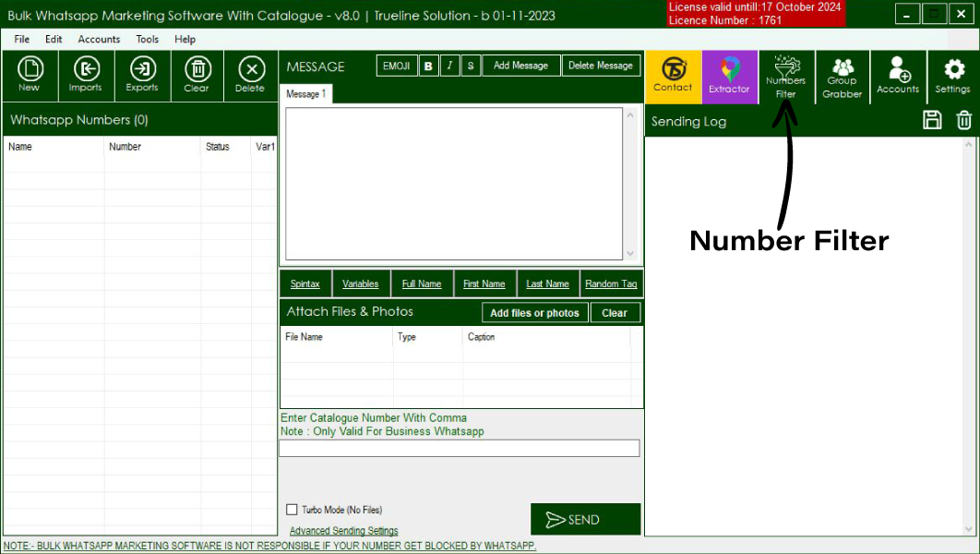Click the Sending Log scroll up arrow
The image size is (980, 554).
pyautogui.click(x=969, y=144)
